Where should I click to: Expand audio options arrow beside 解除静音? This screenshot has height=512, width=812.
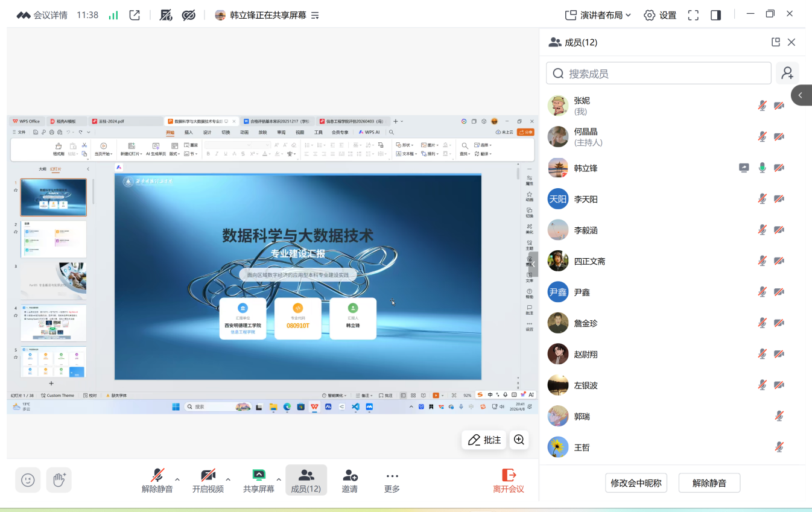[x=177, y=479]
